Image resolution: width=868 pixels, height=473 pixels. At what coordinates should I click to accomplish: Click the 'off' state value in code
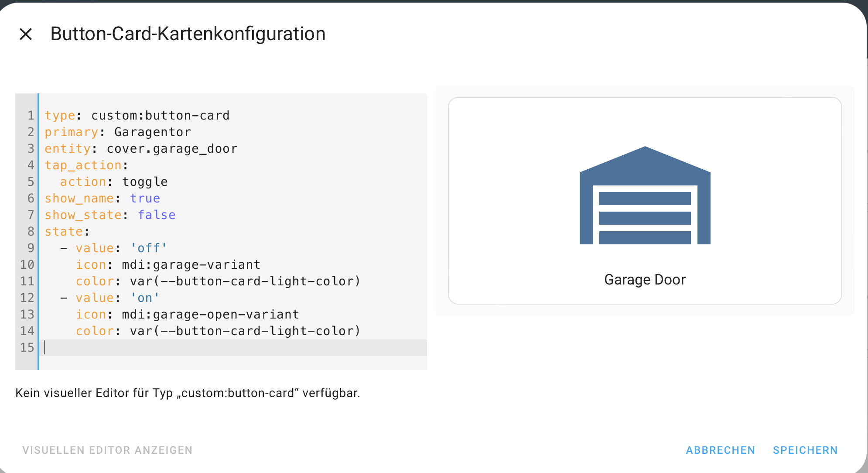click(x=149, y=248)
